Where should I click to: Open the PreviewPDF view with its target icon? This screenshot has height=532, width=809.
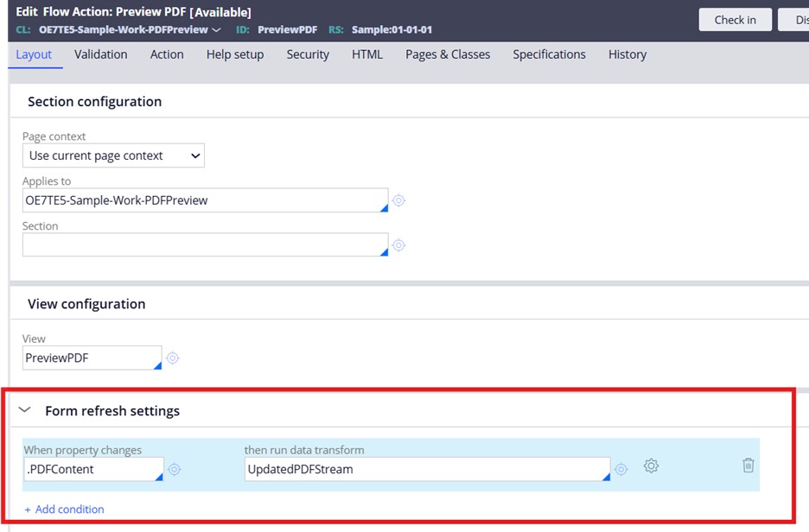point(172,358)
